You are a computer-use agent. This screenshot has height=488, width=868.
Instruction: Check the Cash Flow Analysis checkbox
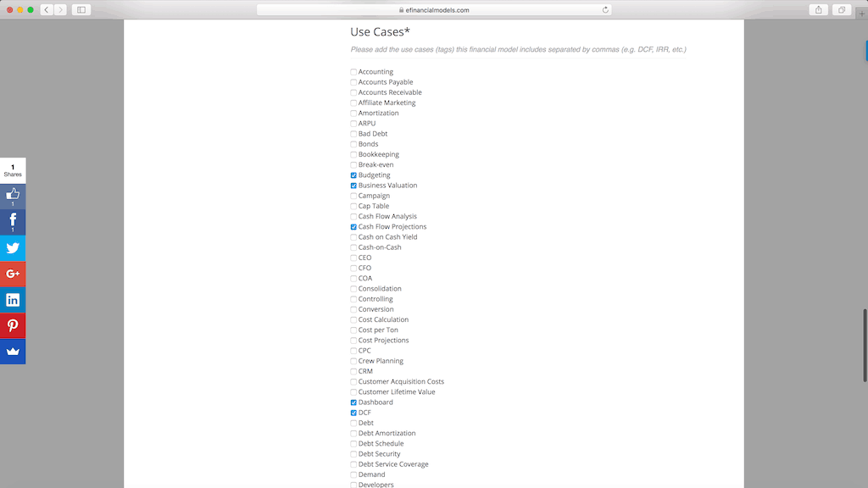353,216
